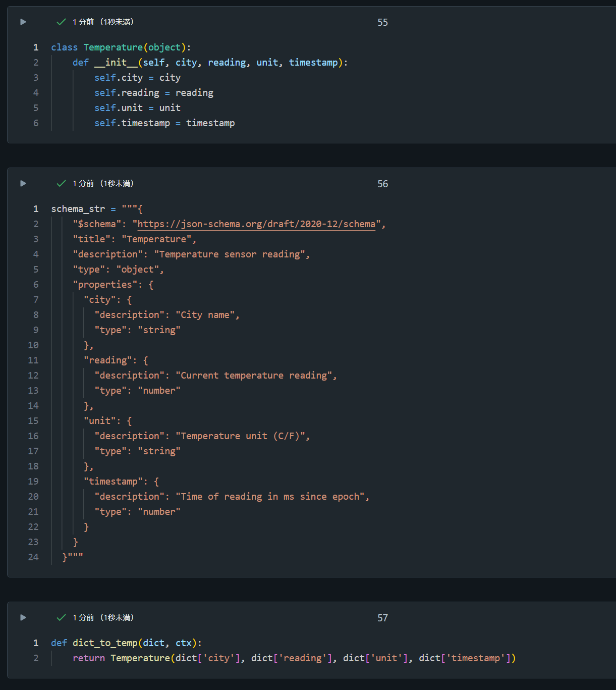This screenshot has width=616, height=690.
Task: Click the closing triple-quote line 24
Action: click(x=73, y=557)
